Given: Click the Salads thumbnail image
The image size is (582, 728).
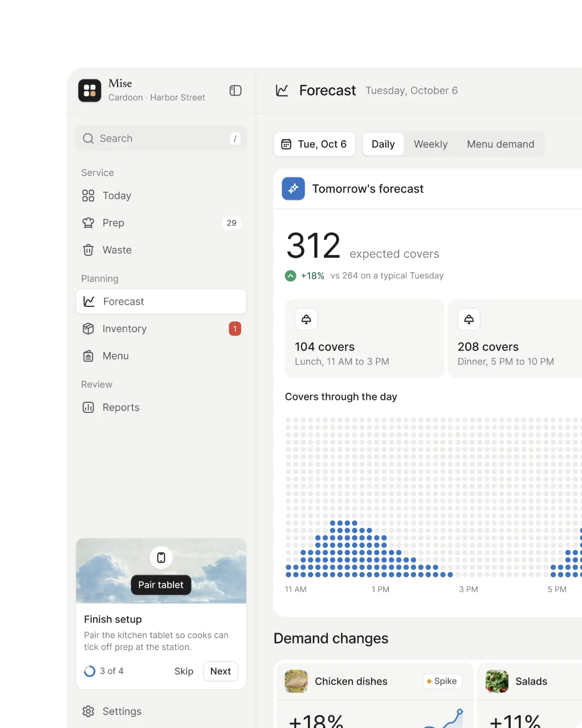Looking at the screenshot, I should tap(497, 681).
